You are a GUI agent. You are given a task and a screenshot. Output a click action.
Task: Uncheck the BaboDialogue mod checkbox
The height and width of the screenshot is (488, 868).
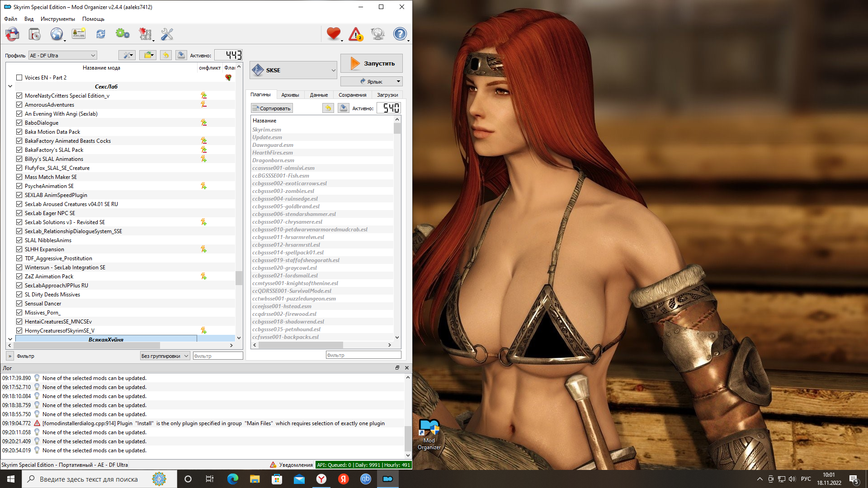click(x=19, y=123)
